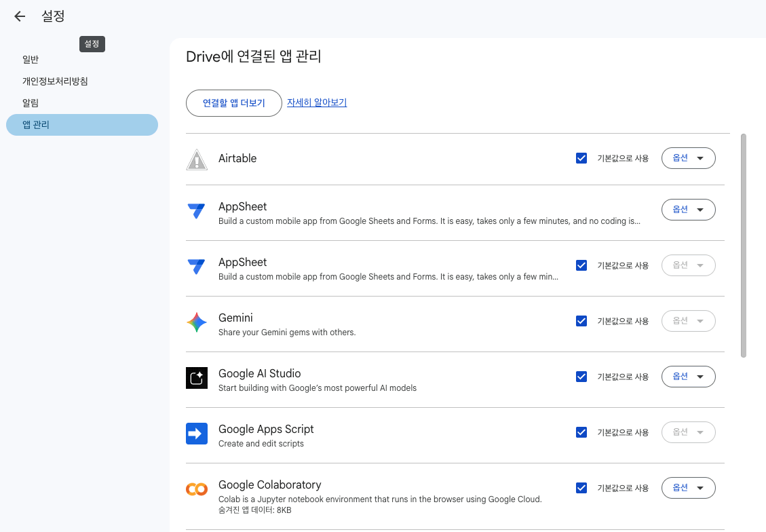Uncheck 기본값으로 사용 for Airtable
This screenshot has height=532, width=766.
point(581,157)
